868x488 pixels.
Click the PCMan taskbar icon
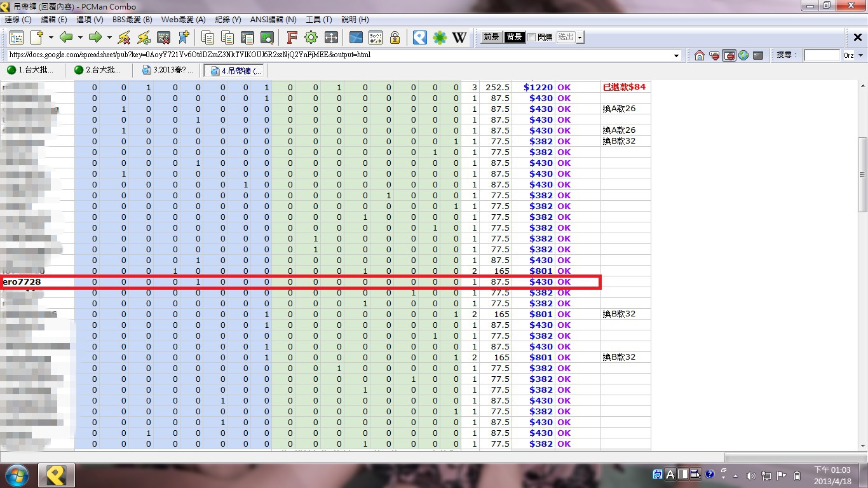click(57, 475)
